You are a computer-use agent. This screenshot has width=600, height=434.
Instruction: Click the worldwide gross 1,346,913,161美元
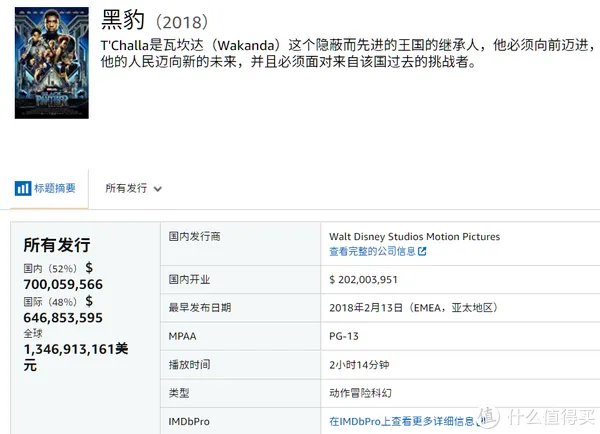(76, 357)
